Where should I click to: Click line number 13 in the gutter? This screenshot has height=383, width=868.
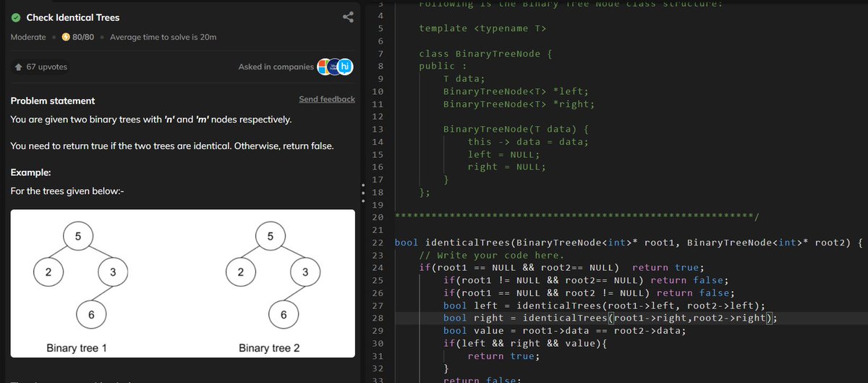(376, 129)
